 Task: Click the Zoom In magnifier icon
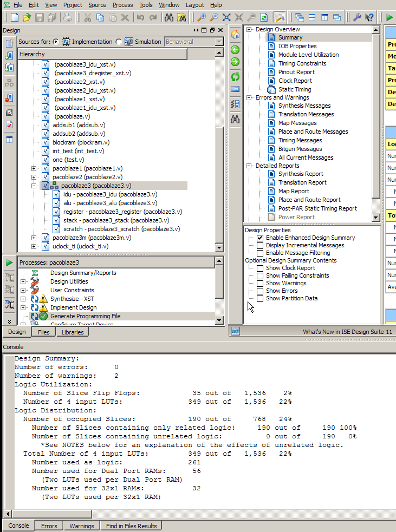(x=202, y=17)
